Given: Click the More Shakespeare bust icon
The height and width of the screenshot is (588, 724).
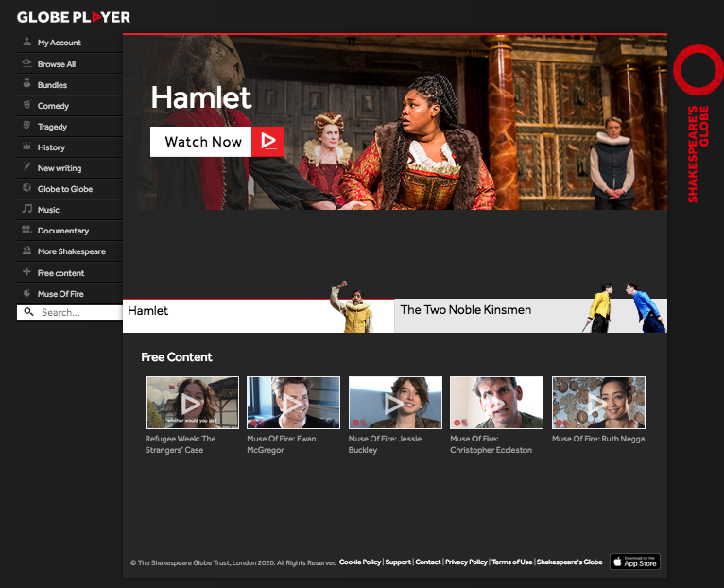Looking at the screenshot, I should (27, 251).
